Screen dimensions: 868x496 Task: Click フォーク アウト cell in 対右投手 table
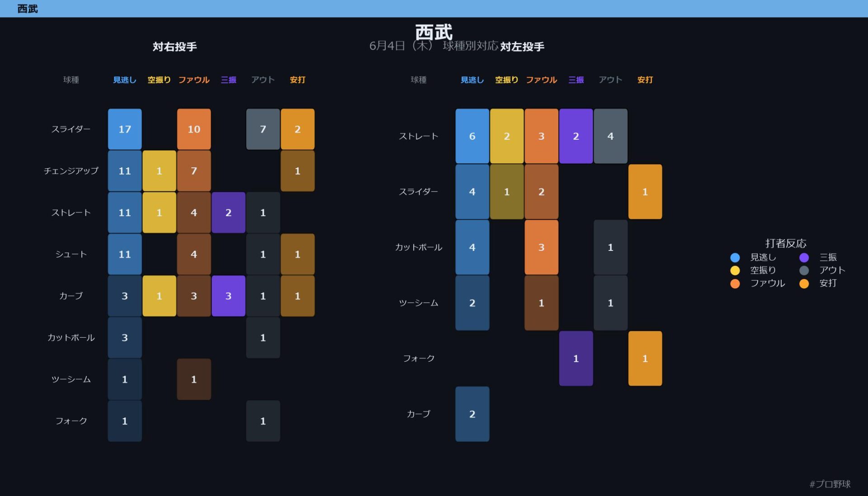click(263, 421)
